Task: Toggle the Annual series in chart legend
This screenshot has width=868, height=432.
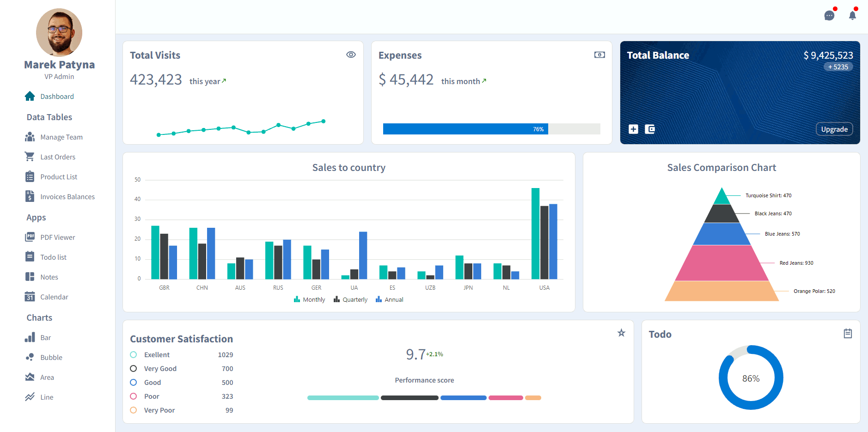Action: 389,299
